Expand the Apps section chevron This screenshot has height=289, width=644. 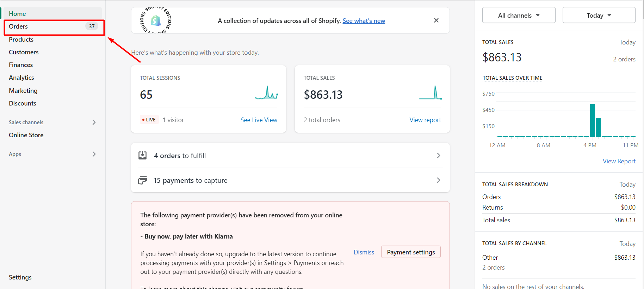(x=94, y=154)
